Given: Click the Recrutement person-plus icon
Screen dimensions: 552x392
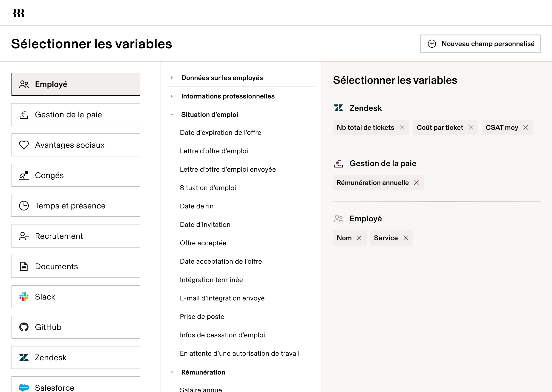Looking at the screenshot, I should (x=23, y=236).
